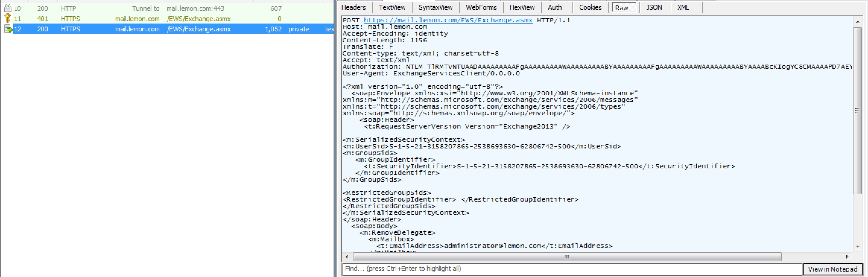Select session 10 Tunnel to mail.lemon.com:443
This screenshot has height=277, width=868.
[167, 8]
